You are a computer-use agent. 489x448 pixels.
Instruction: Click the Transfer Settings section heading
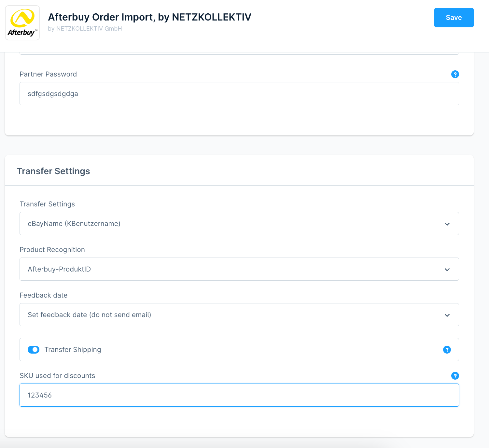pos(53,171)
